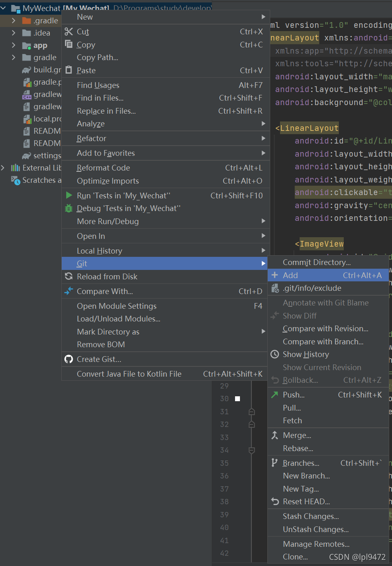The height and width of the screenshot is (566, 392).
Task: Toggle the code fold marker at line 34
Action: pyautogui.click(x=252, y=450)
